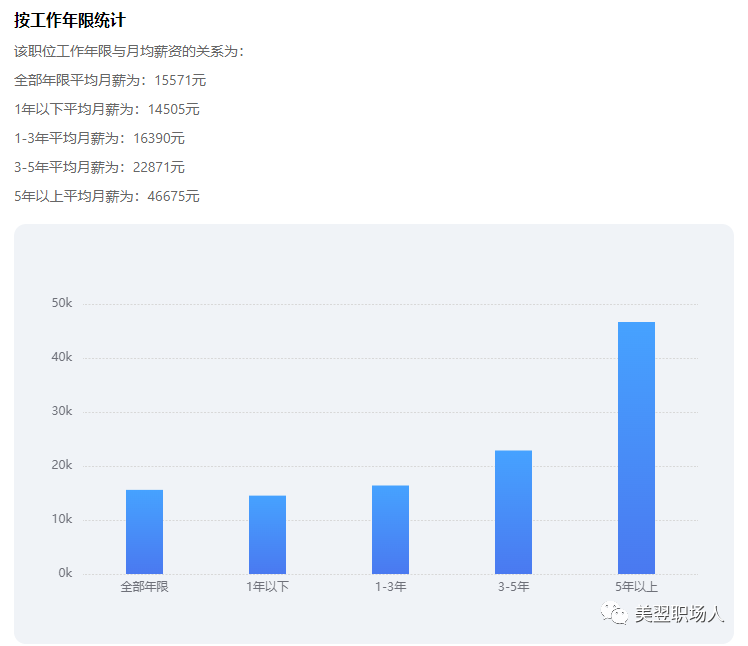Click the line 1-3年平均月薪为：16390元
Image resolution: width=748 pixels, height=646 pixels.
point(99,138)
